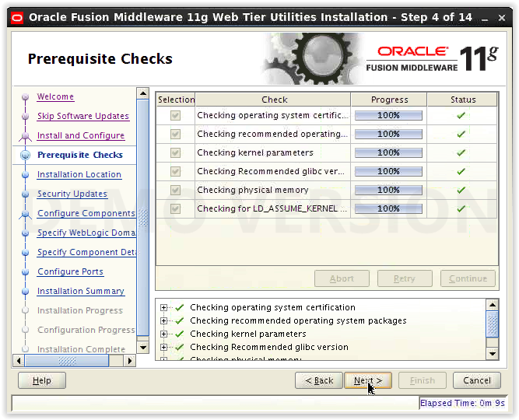Click the Next button
This screenshot has width=519, height=420.
368,380
